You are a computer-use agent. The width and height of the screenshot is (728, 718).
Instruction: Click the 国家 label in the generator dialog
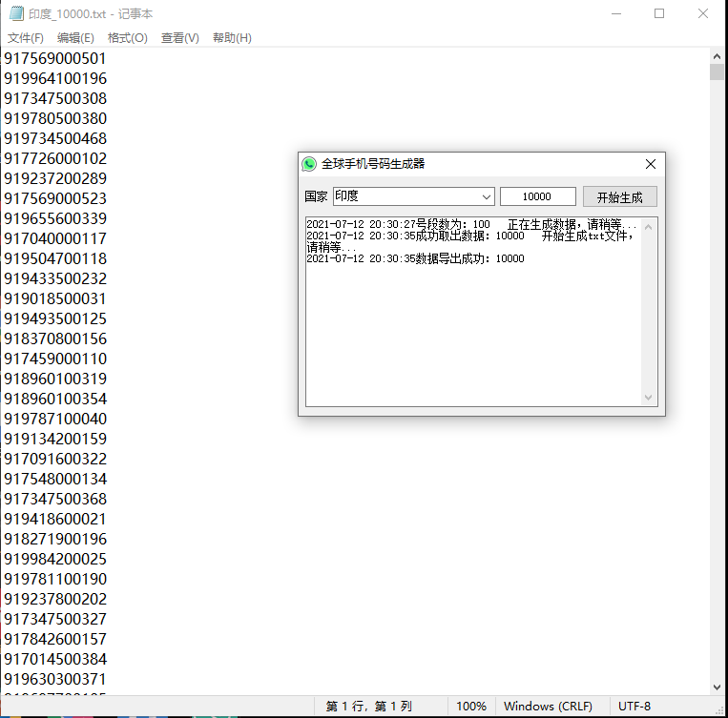point(316,196)
